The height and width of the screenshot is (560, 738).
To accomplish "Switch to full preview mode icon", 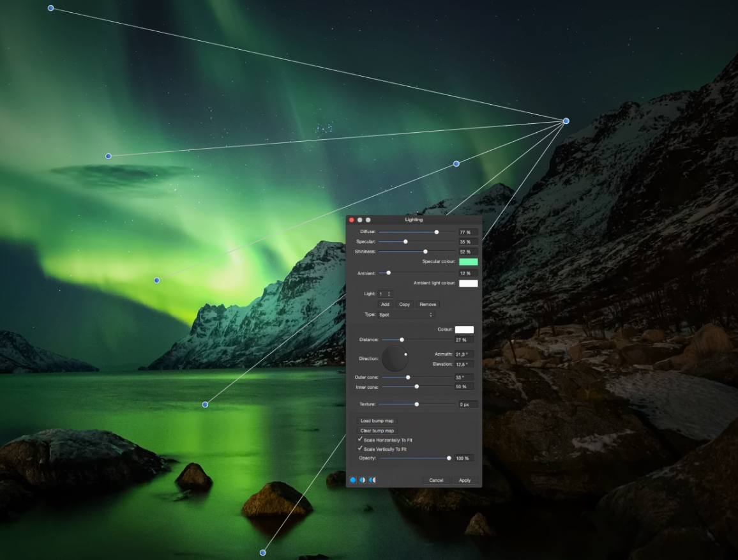I will [x=352, y=480].
